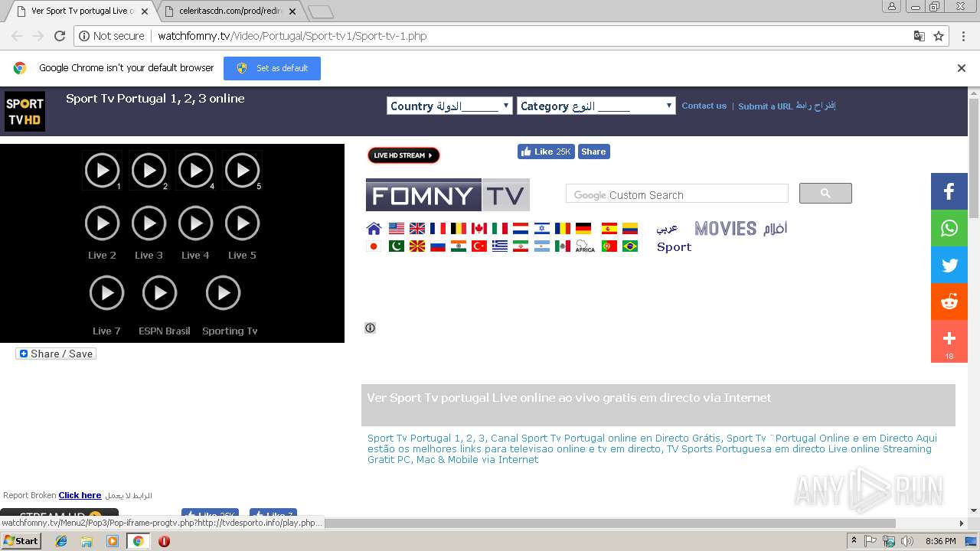Click the search magnifier button
Viewport: 980px width, 551px height.
coord(825,194)
